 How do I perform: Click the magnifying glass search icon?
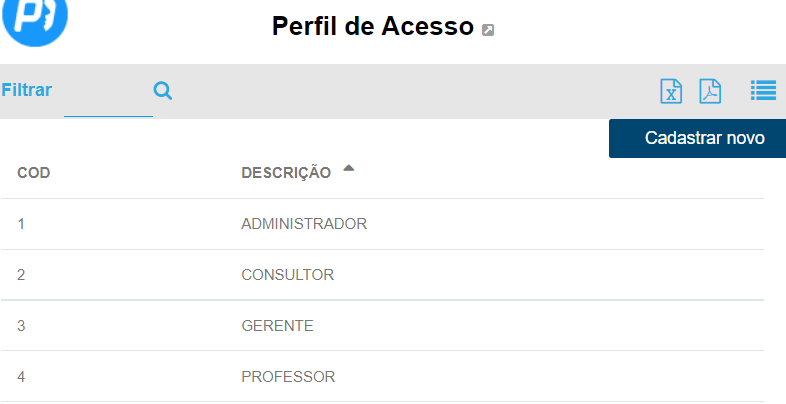click(163, 91)
